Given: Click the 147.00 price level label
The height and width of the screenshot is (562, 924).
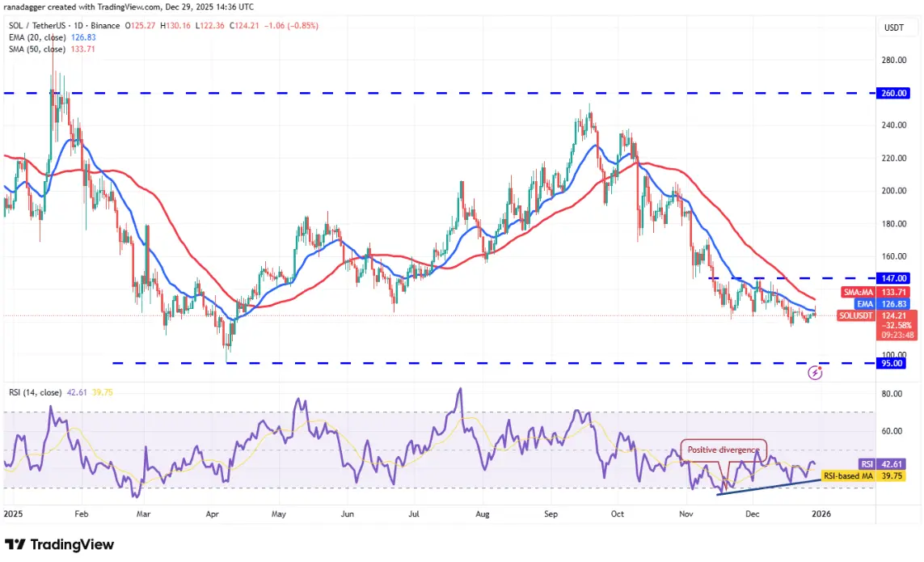Looking at the screenshot, I should point(893,278).
